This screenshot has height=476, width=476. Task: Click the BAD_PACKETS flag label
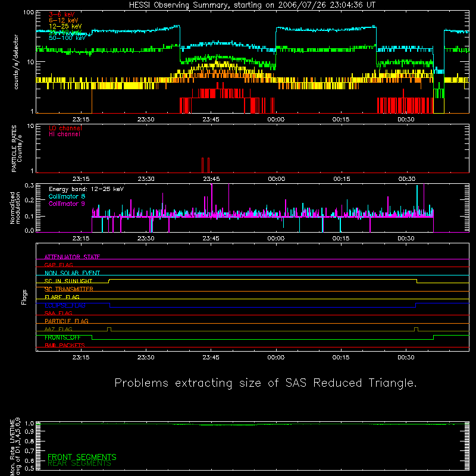pyautogui.click(x=65, y=345)
